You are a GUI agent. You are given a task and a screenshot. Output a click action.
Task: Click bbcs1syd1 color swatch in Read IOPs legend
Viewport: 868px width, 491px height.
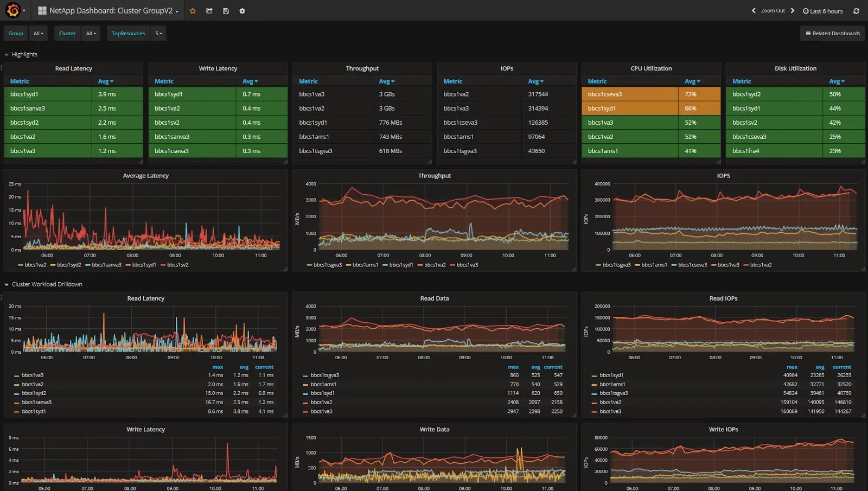[594, 375]
